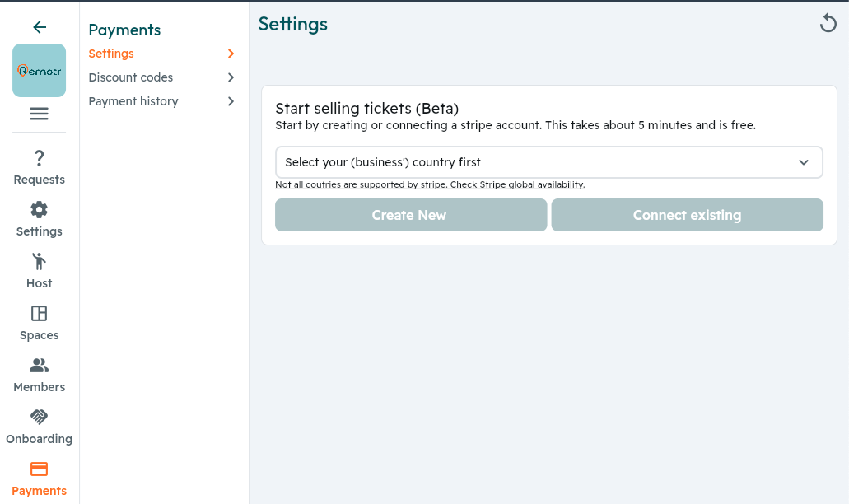Screen dimensions: 849x504
Task: Click the Payments panel heading
Action: click(124, 30)
